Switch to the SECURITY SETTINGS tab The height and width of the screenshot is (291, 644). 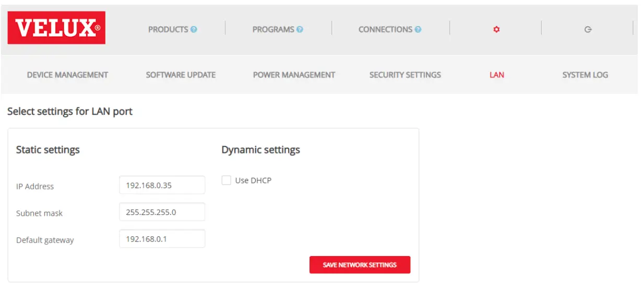[405, 75]
